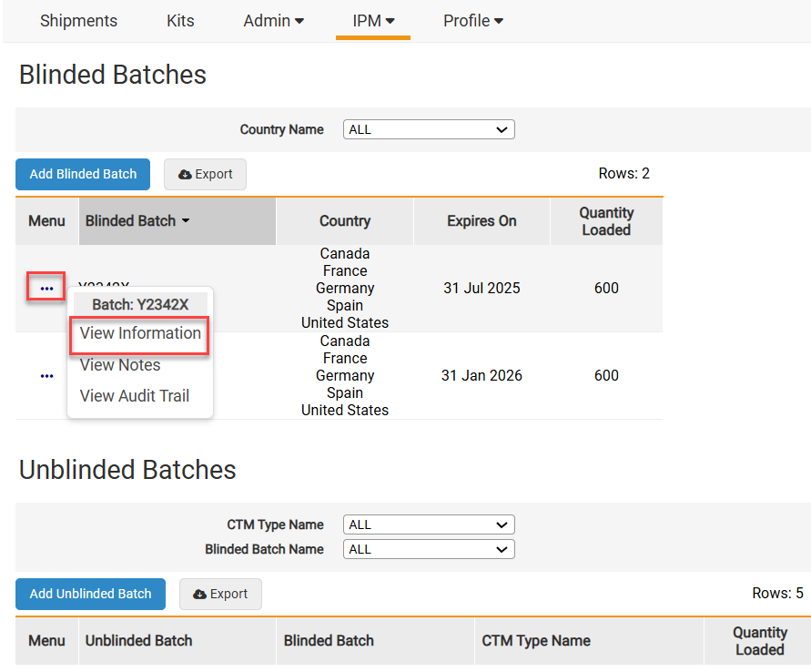The width and height of the screenshot is (811, 672).
Task: Select View Information from the batch menu
Action: coord(140,333)
